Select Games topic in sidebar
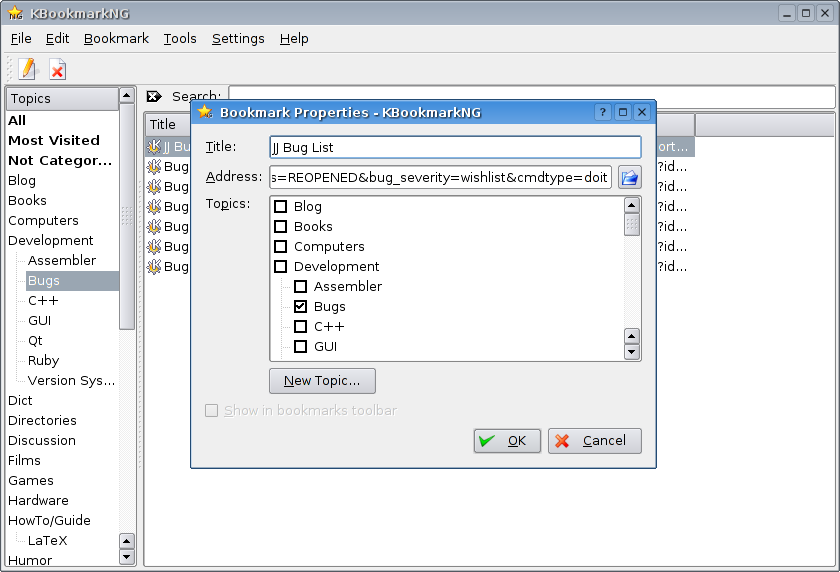Screen dimensions: 840x572 click(31, 480)
